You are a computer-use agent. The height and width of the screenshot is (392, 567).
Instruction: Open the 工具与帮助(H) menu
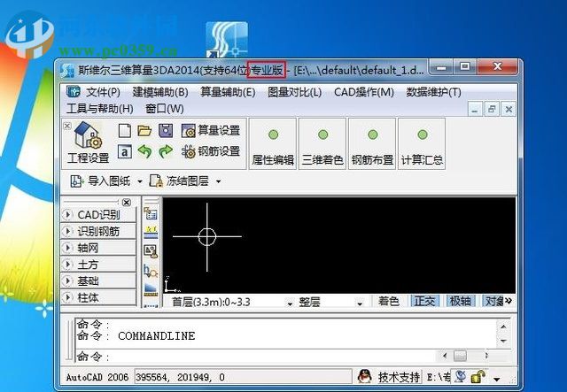100,108
